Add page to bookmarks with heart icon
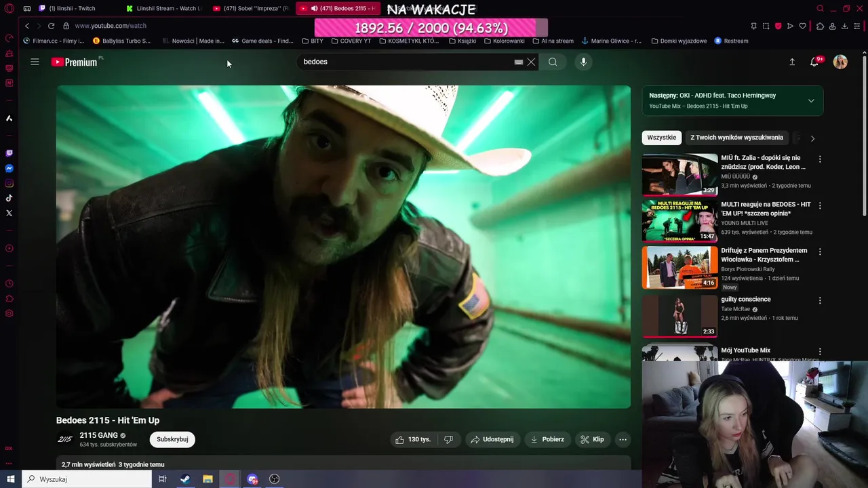 802,26
